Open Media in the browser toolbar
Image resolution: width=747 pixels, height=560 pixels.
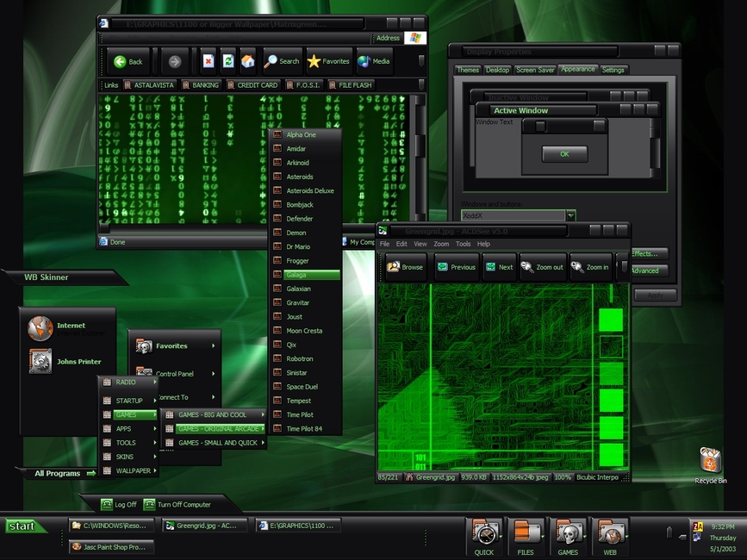[x=375, y=61]
